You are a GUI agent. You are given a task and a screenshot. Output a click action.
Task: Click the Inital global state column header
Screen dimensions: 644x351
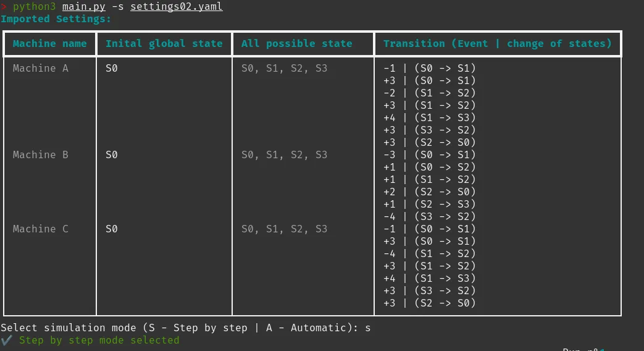164,44
